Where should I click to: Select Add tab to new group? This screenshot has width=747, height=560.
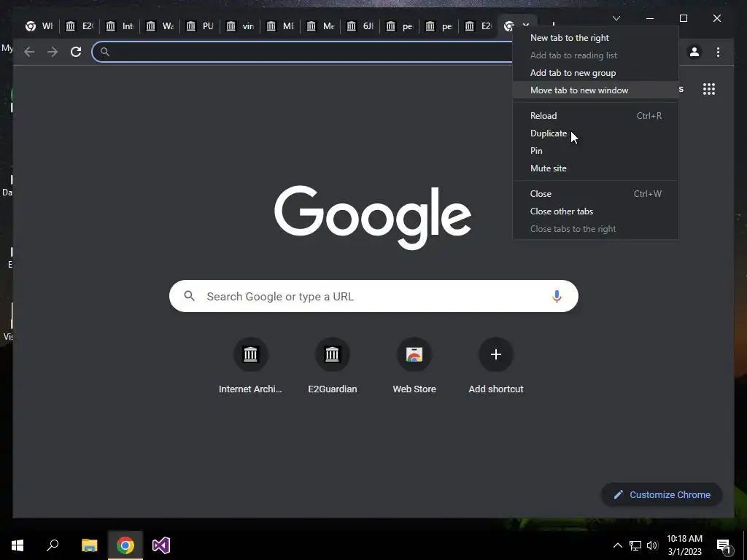pyautogui.click(x=595, y=73)
